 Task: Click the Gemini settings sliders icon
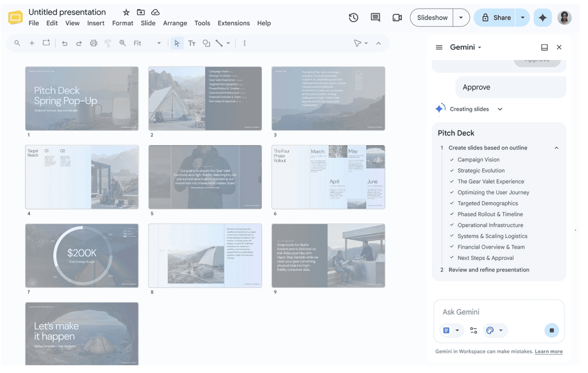474,331
